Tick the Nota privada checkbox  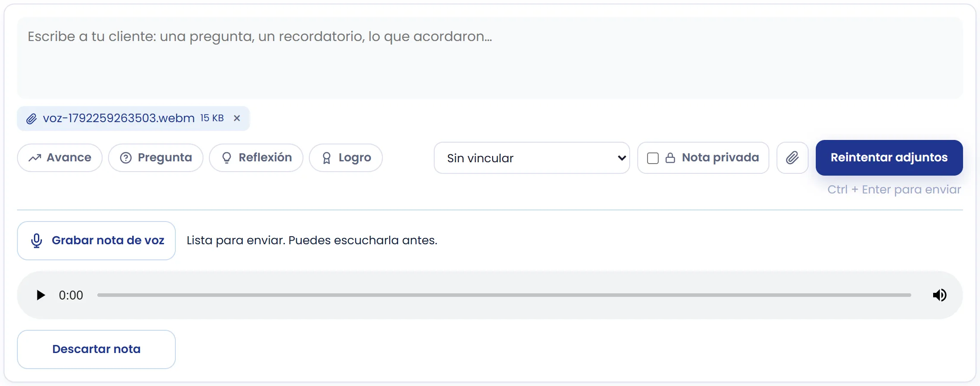point(653,158)
